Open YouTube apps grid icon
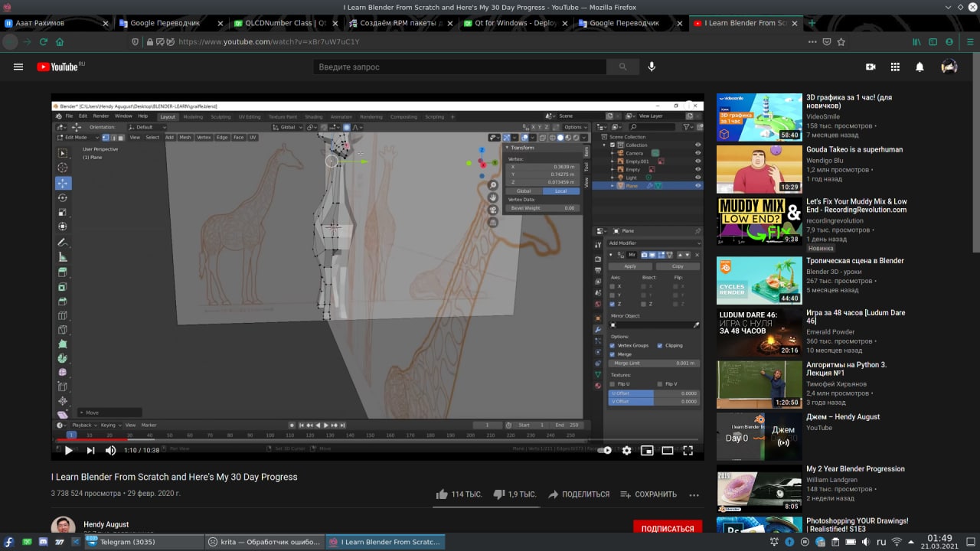 click(x=895, y=67)
